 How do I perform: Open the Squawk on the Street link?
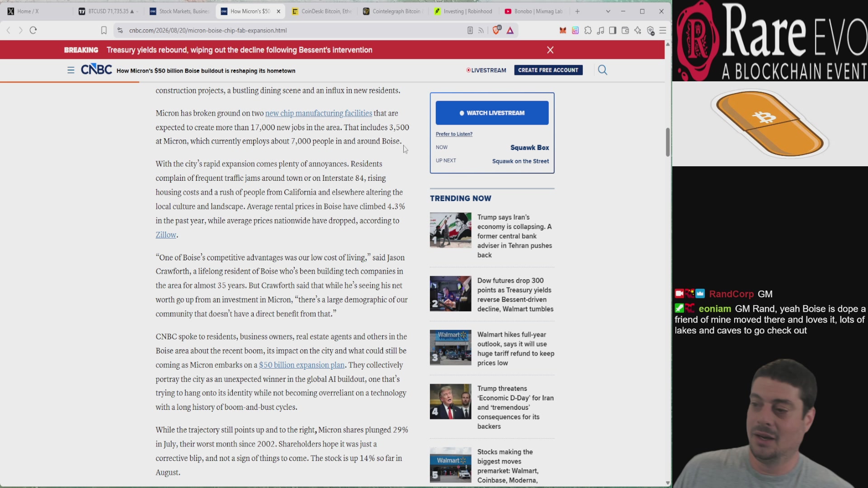pyautogui.click(x=520, y=161)
